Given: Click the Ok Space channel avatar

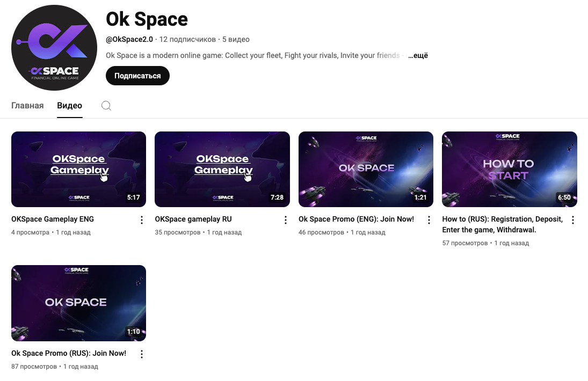Looking at the screenshot, I should [x=54, y=48].
